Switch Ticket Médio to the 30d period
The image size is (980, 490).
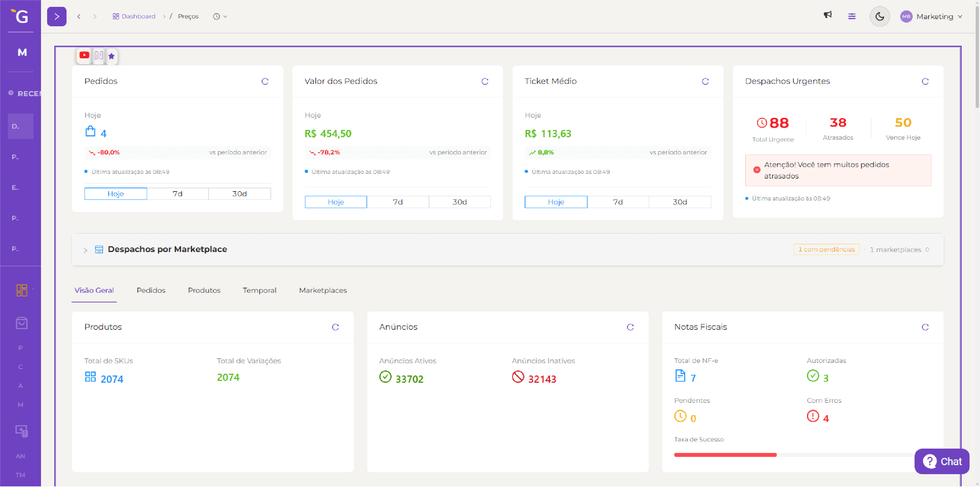coord(680,202)
